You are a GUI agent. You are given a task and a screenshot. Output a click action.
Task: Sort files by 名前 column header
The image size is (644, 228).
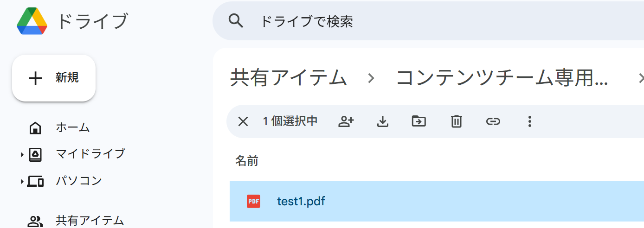[x=247, y=161]
